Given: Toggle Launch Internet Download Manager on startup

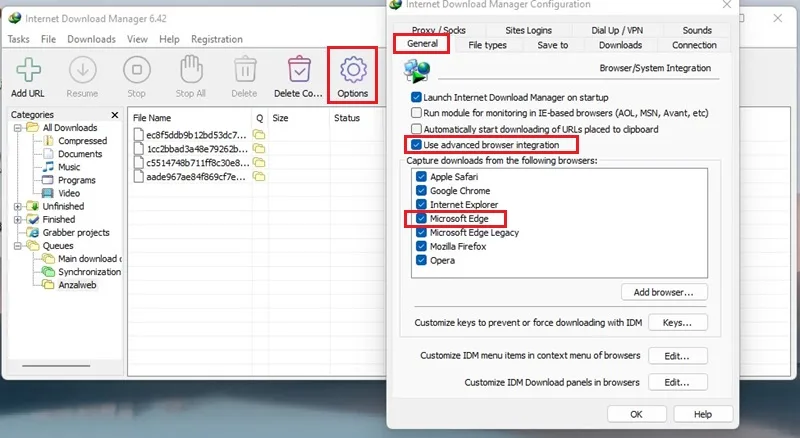Looking at the screenshot, I should tap(416, 97).
